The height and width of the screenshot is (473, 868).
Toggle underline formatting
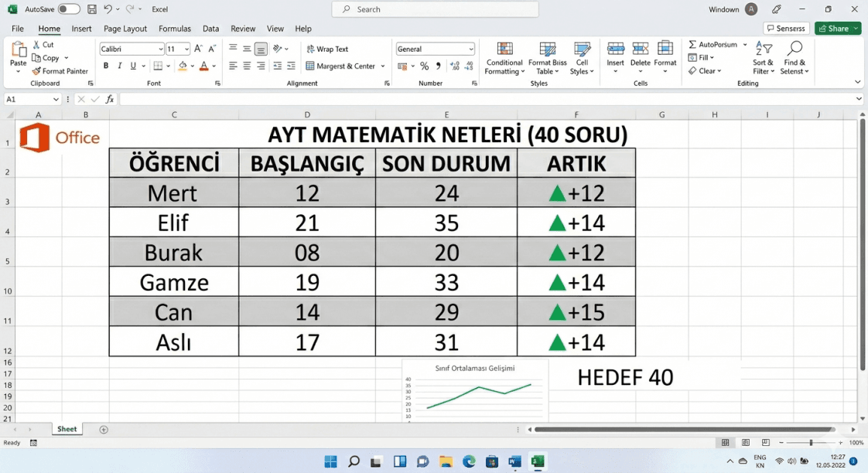(133, 66)
